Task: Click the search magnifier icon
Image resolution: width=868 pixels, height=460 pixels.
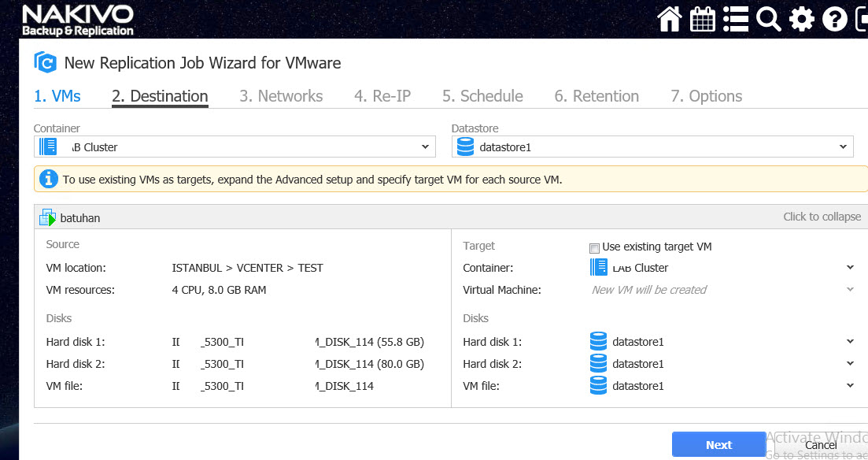Action: click(768, 19)
